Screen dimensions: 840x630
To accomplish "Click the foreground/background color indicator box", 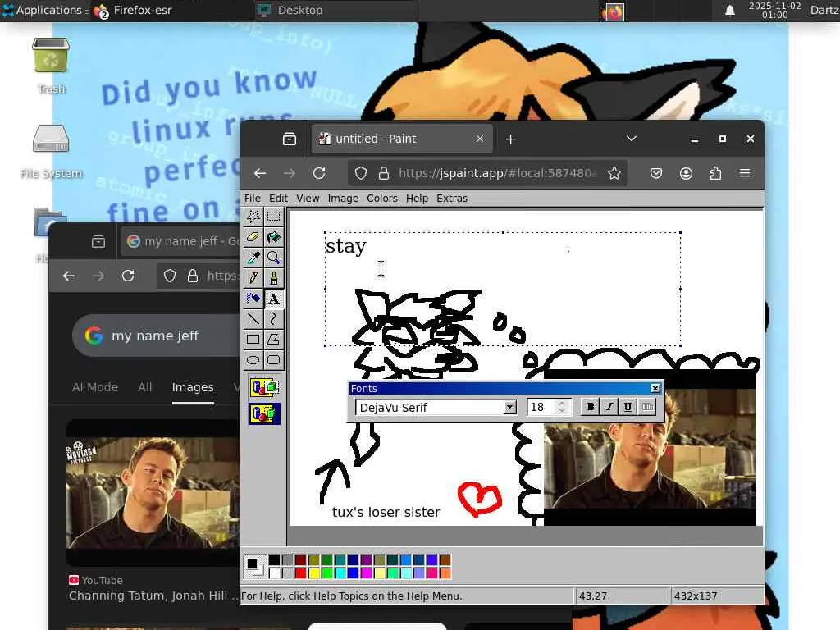I will (254, 566).
